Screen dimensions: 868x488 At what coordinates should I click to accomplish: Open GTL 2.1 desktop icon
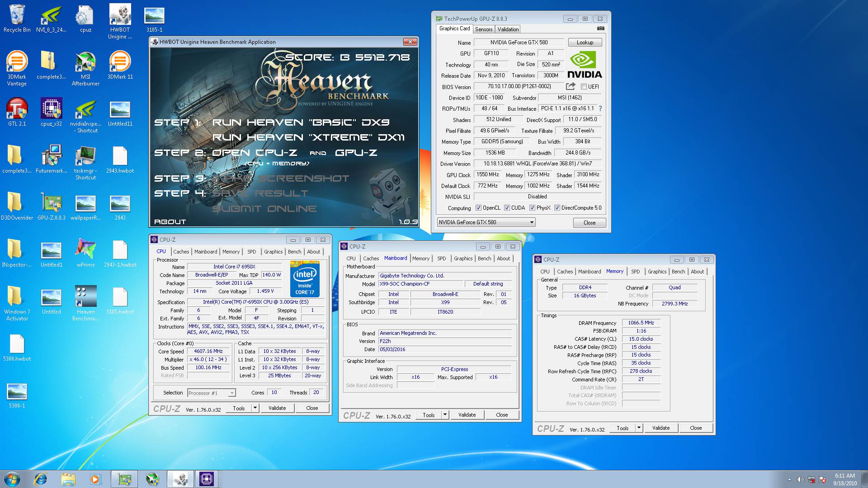tap(17, 112)
